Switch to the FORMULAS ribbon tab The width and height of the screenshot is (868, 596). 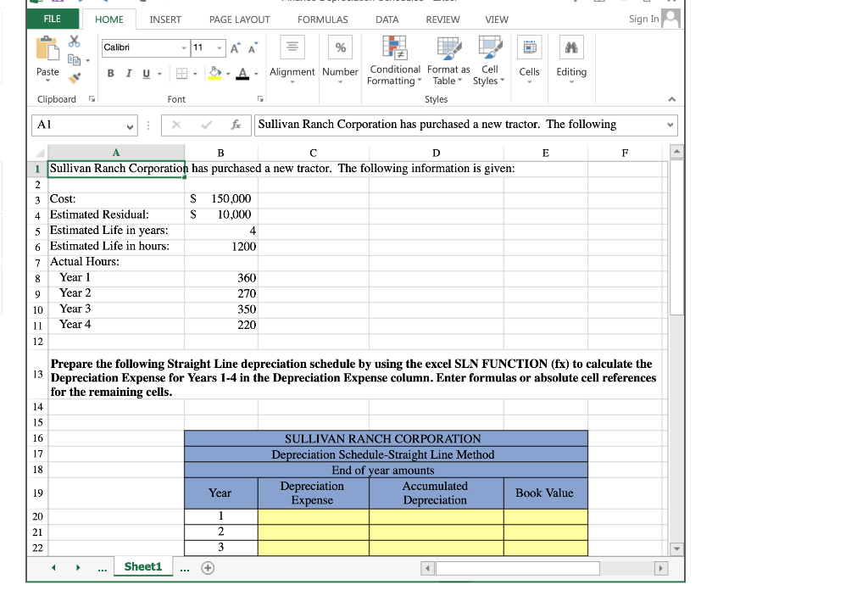[323, 19]
